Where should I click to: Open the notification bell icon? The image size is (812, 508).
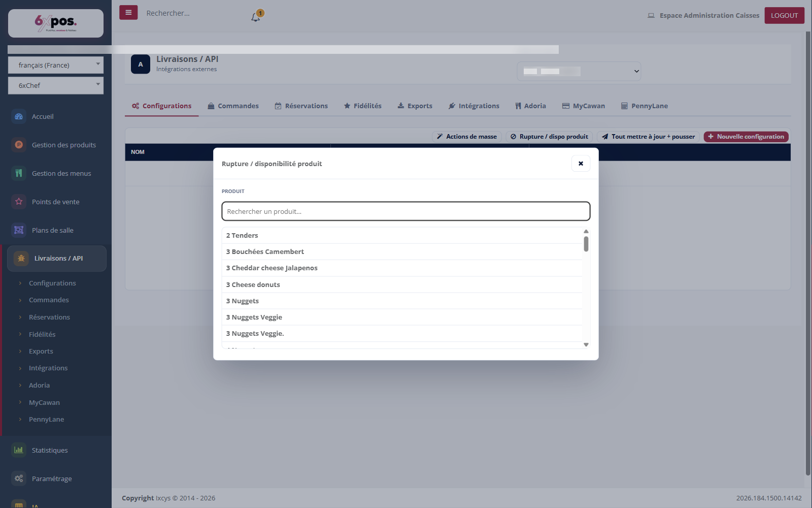256,17
